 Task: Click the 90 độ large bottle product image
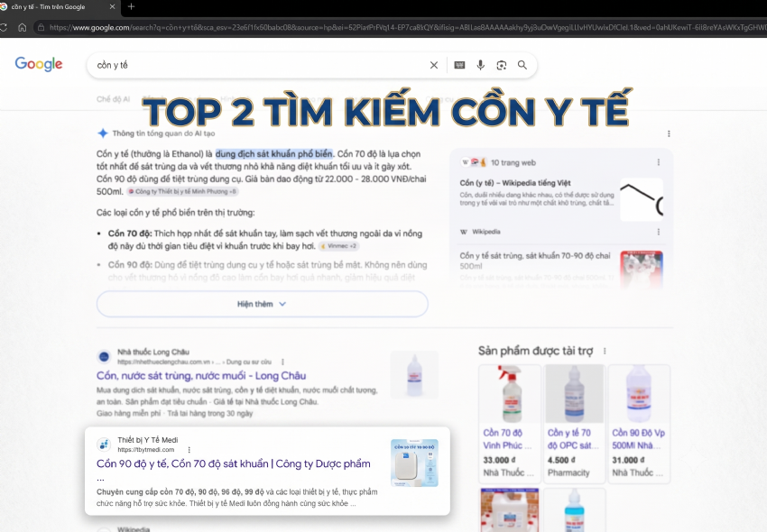639,394
